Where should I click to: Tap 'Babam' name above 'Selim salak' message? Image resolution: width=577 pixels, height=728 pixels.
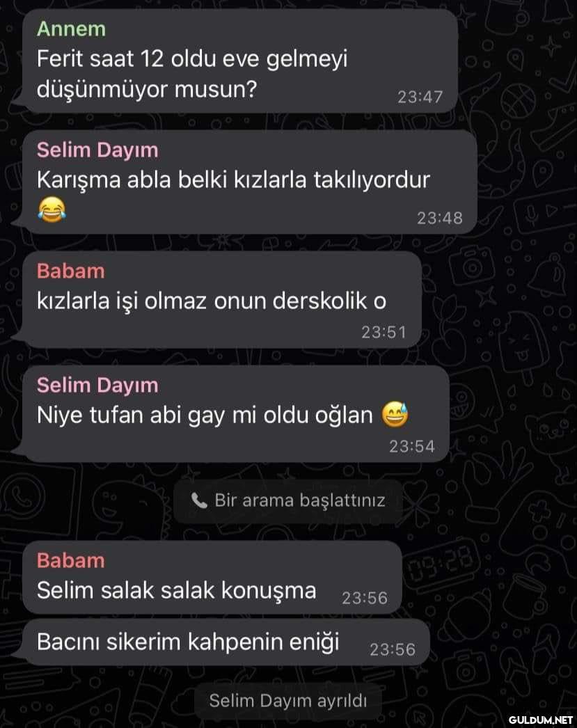pyautogui.click(x=70, y=560)
